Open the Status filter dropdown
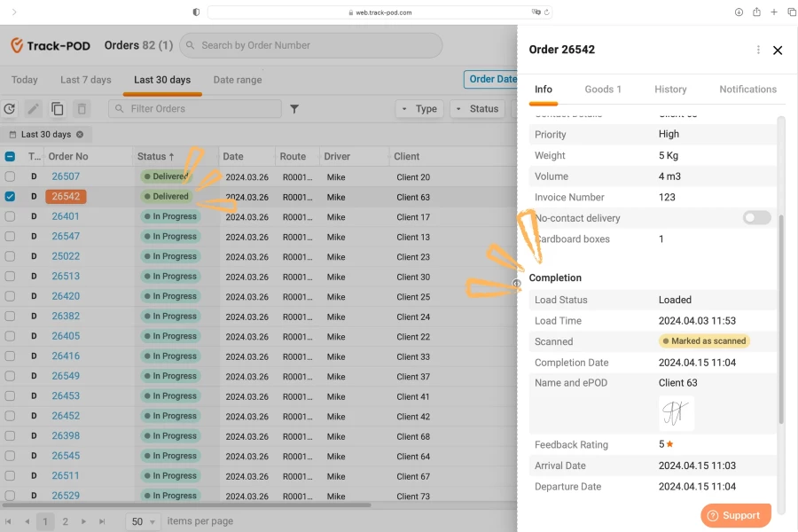798x532 pixels. [x=475, y=108]
